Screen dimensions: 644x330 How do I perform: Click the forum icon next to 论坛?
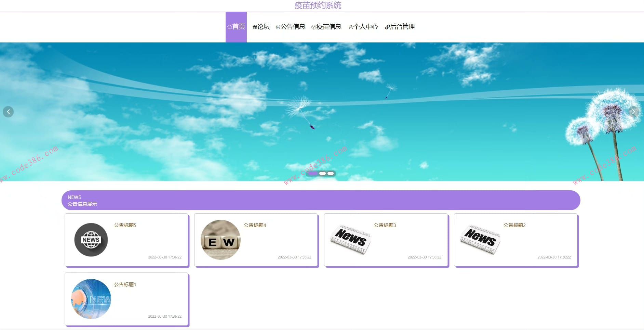click(x=254, y=27)
